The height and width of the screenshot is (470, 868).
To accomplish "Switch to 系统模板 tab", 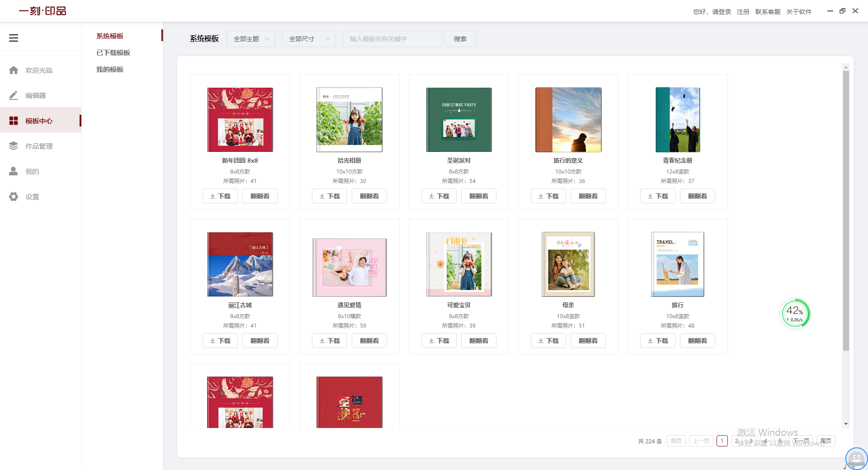I will click(x=110, y=36).
